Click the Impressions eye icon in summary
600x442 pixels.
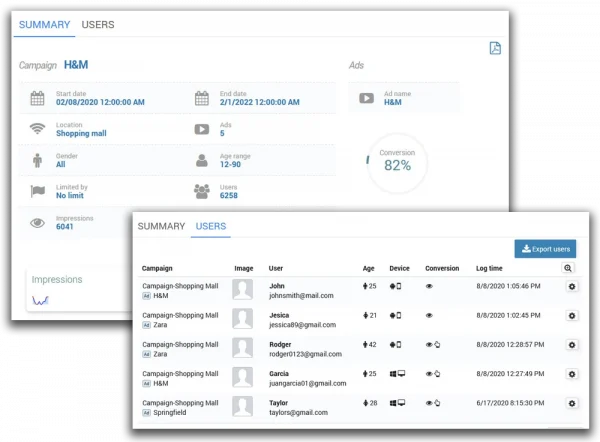(38, 222)
